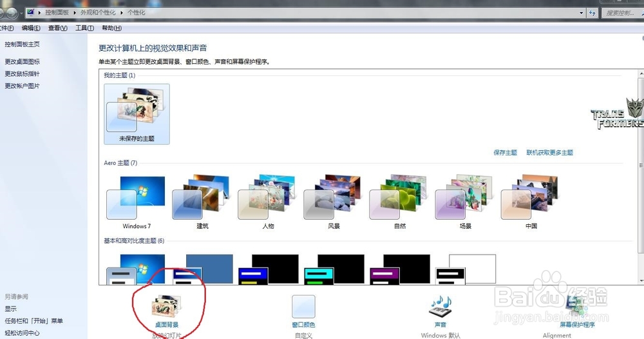Click the control panel icon in address bar
This screenshot has width=644, height=339.
point(30,12)
